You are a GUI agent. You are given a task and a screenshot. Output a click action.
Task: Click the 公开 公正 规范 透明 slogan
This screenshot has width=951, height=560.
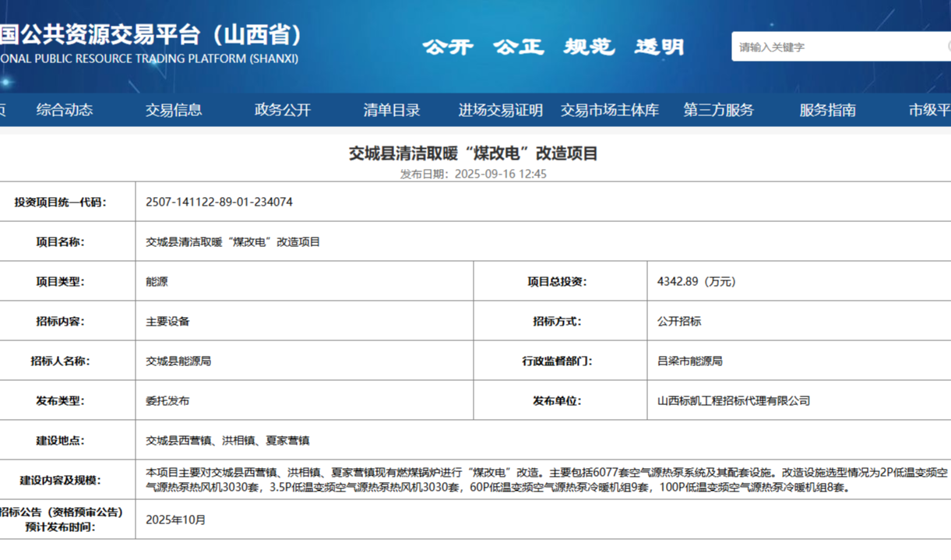[554, 47]
